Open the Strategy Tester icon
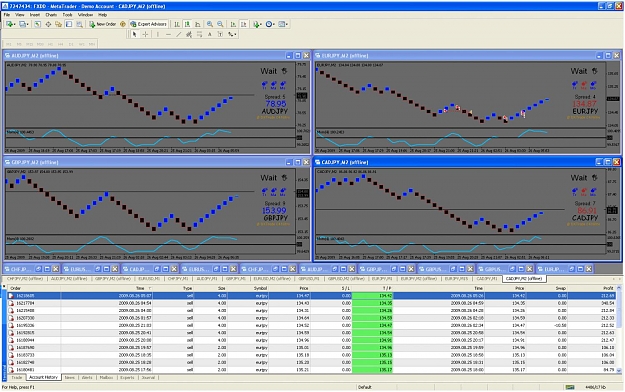This screenshot has height=392, width=625. (79, 24)
